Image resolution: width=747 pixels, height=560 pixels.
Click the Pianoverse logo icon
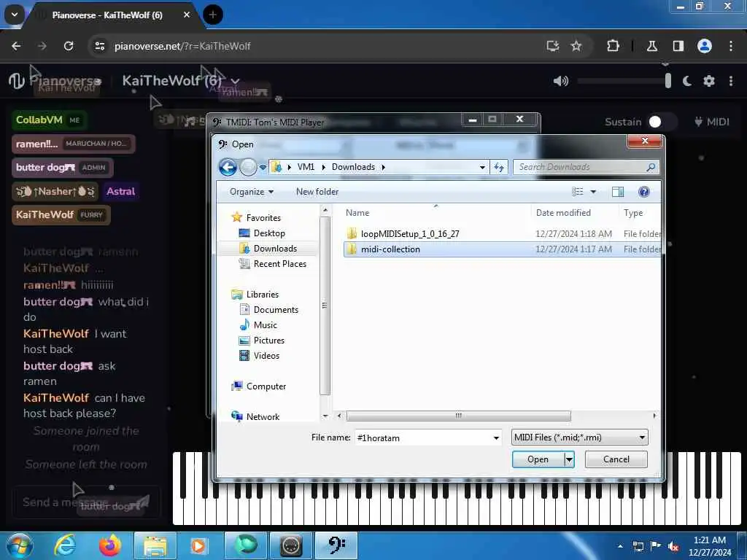pos(17,81)
